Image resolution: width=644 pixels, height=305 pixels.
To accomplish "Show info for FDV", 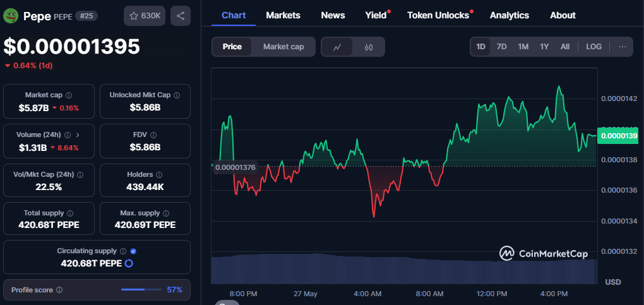I will coord(153,135).
